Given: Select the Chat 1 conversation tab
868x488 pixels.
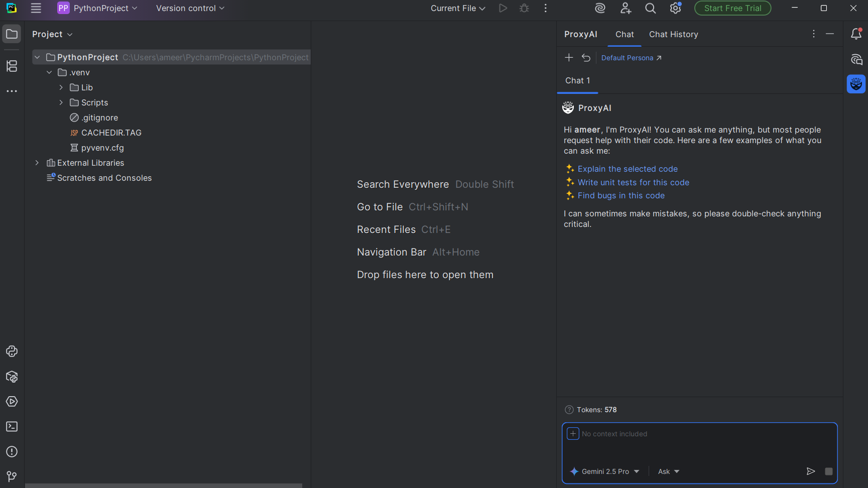Looking at the screenshot, I should [577, 80].
